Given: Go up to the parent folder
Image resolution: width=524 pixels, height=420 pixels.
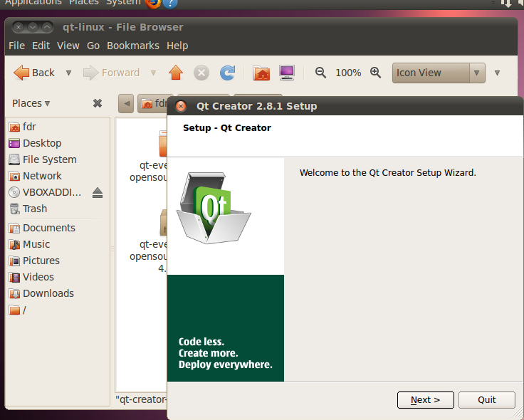Looking at the screenshot, I should pos(176,73).
